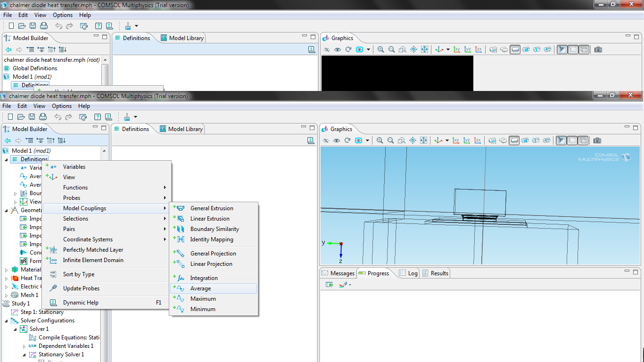Click the brush icon in front window toolbar
Screen dimensions: 644x362
(x=127, y=117)
